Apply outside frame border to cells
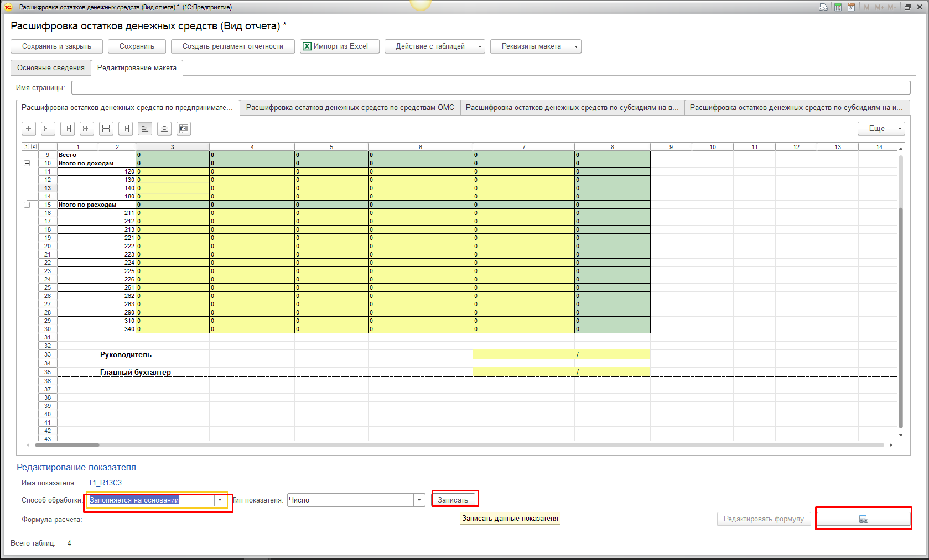 (x=126, y=129)
